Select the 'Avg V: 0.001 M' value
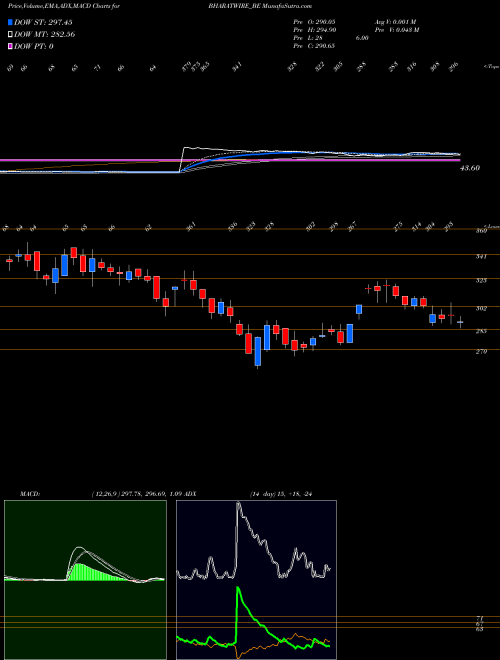500x660 pixels. (x=394, y=22)
